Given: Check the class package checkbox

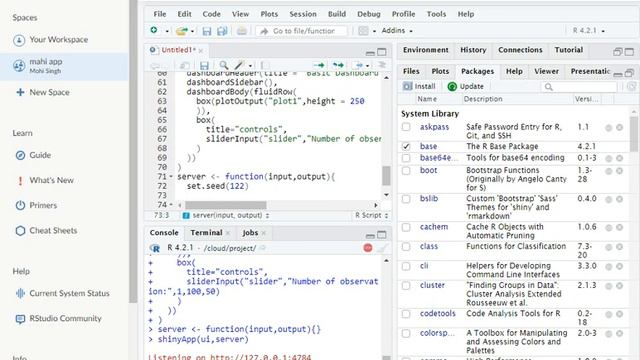Looking at the screenshot, I should pyautogui.click(x=406, y=247).
